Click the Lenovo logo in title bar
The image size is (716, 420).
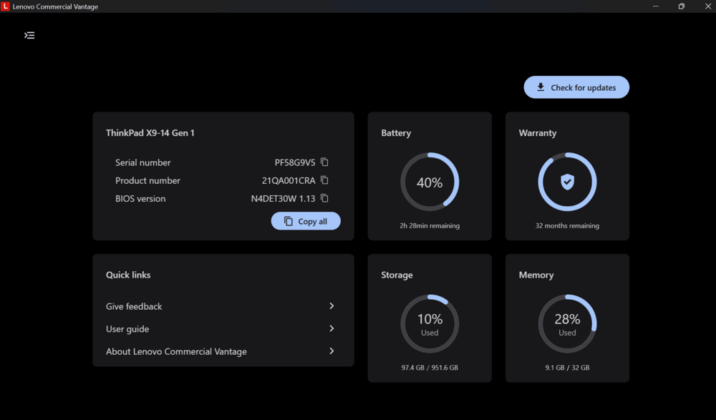tap(5, 6)
